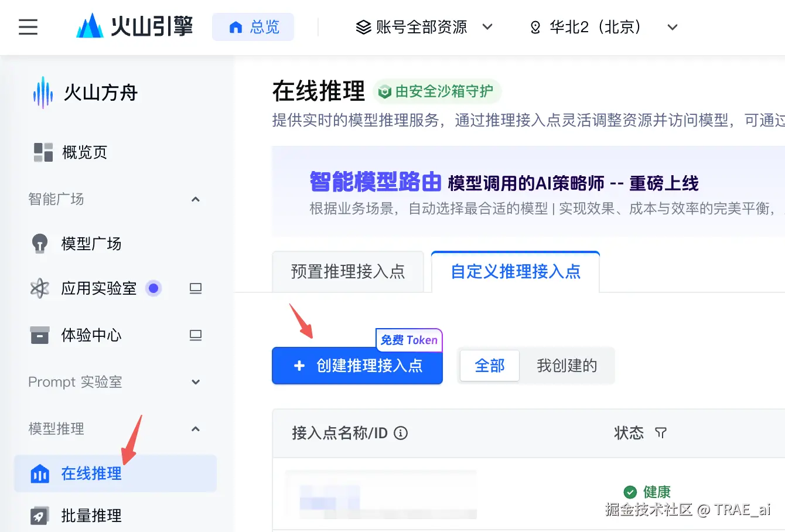Open 批量推理 rocket icon item
This screenshot has width=785, height=532.
[x=40, y=516]
